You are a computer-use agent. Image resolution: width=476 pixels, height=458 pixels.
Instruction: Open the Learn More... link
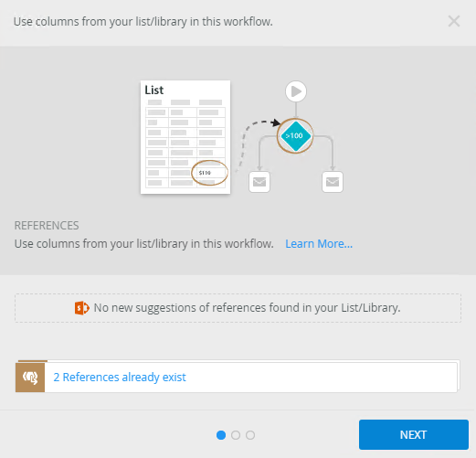(319, 244)
